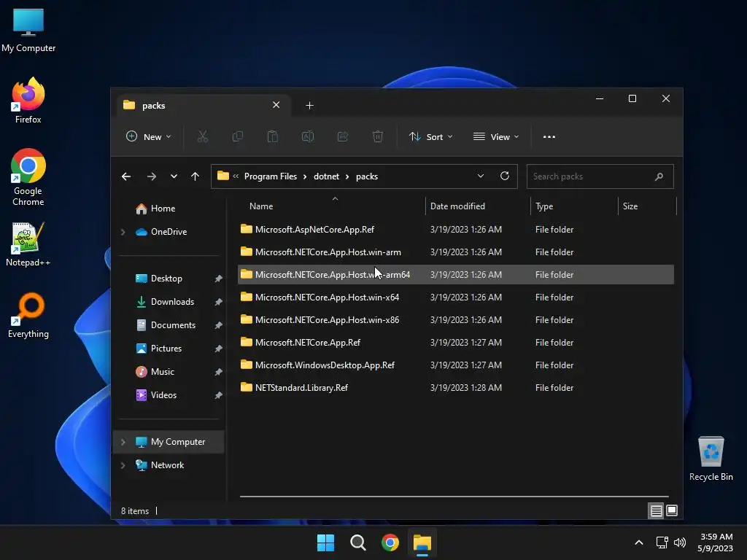Click dotnet in the breadcrumb
The image size is (747, 560).
coord(326,176)
